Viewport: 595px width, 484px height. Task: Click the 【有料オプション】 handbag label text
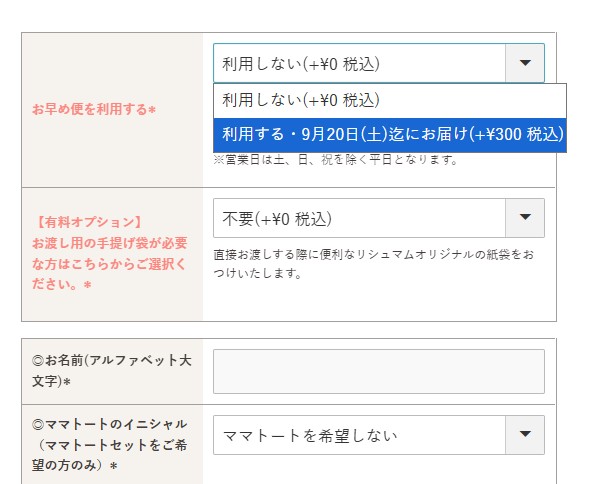[x=109, y=253]
